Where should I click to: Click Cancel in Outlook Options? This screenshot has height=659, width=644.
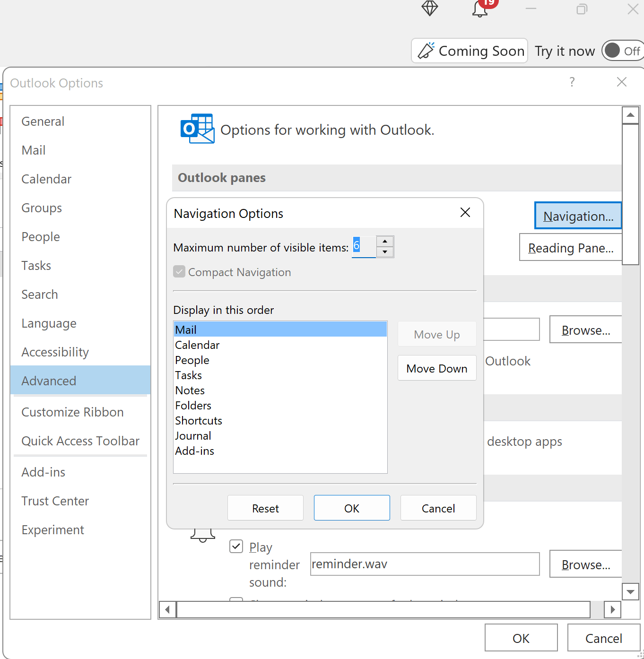pos(604,638)
